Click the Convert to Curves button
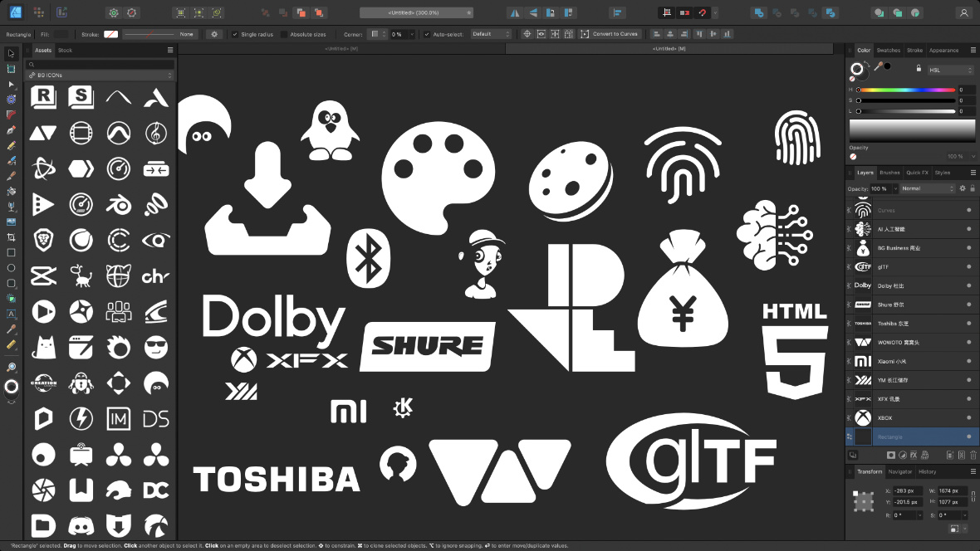The height and width of the screenshot is (551, 980). point(610,34)
